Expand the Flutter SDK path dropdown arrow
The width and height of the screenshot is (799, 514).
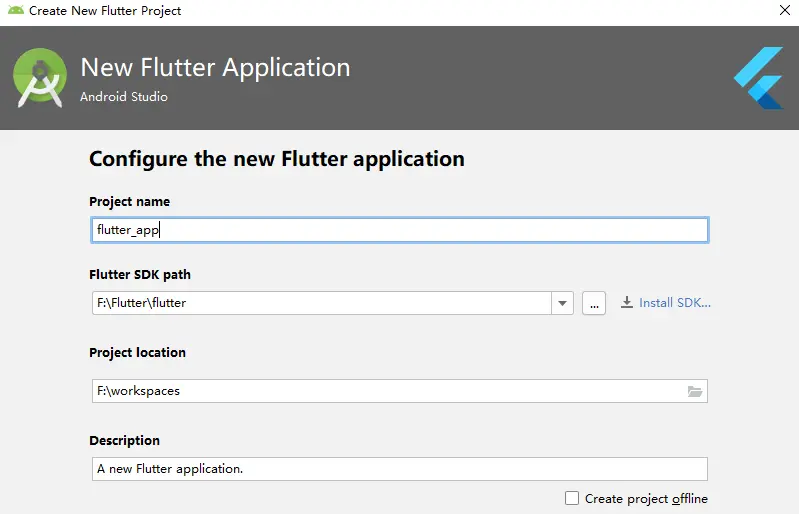coord(562,303)
